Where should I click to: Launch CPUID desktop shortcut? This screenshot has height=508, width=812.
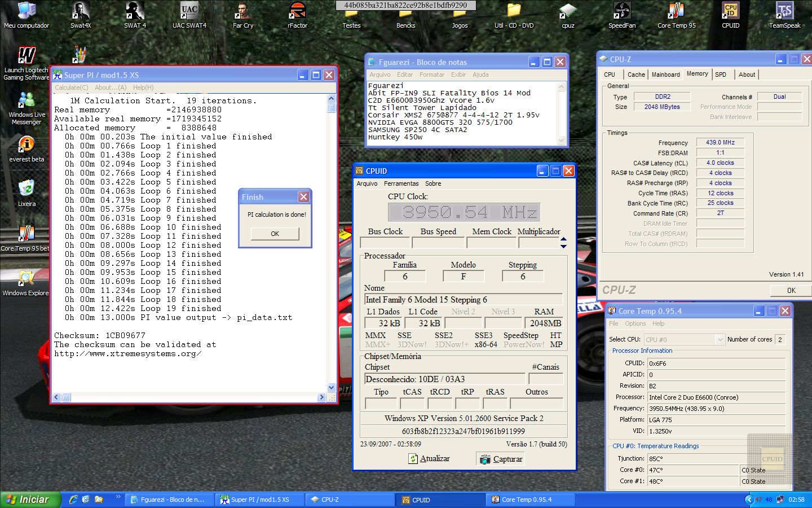(x=730, y=15)
